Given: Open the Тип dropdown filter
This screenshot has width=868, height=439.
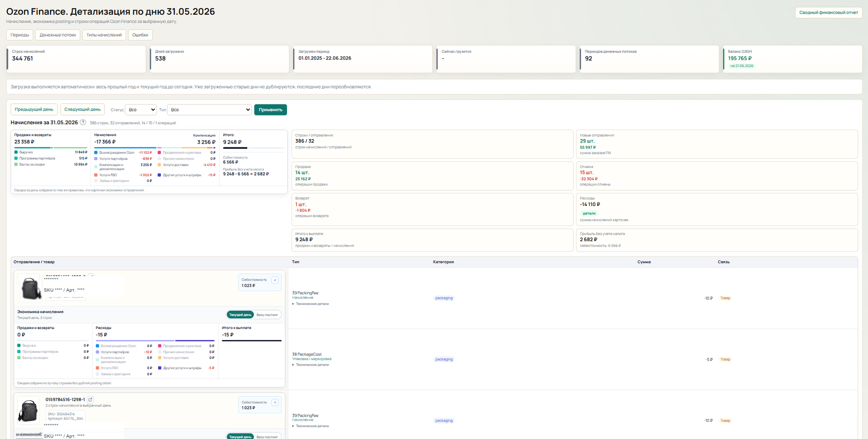Looking at the screenshot, I should point(209,110).
